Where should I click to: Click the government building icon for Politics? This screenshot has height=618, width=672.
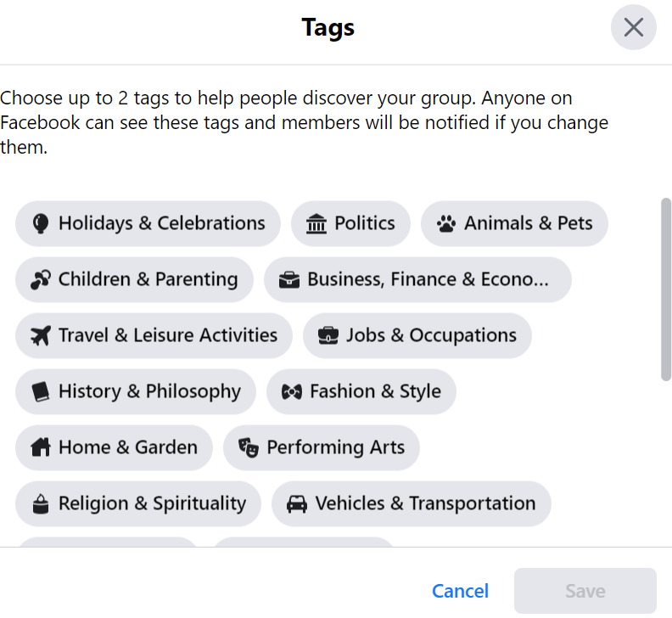316,224
